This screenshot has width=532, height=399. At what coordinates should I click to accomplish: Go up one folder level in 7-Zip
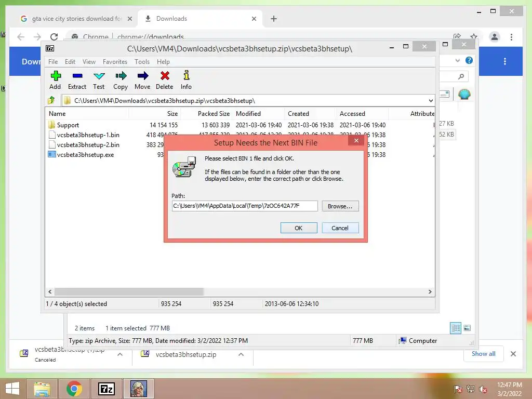click(x=51, y=100)
